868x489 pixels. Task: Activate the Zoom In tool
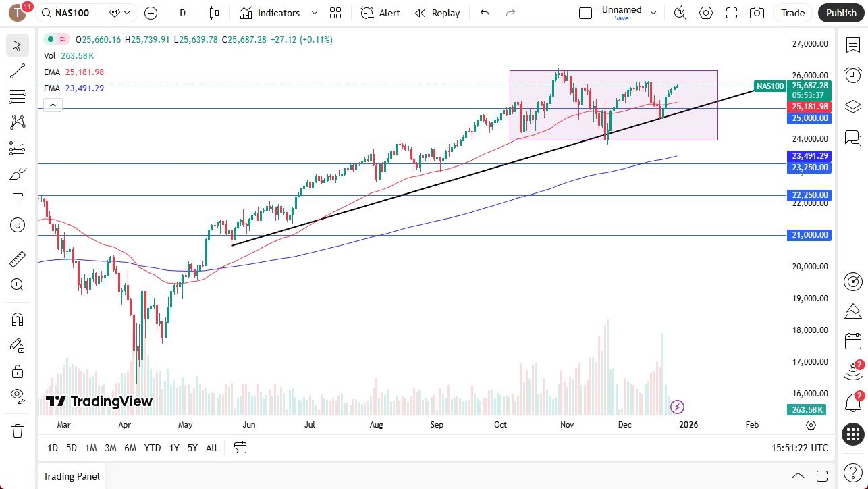(17, 284)
